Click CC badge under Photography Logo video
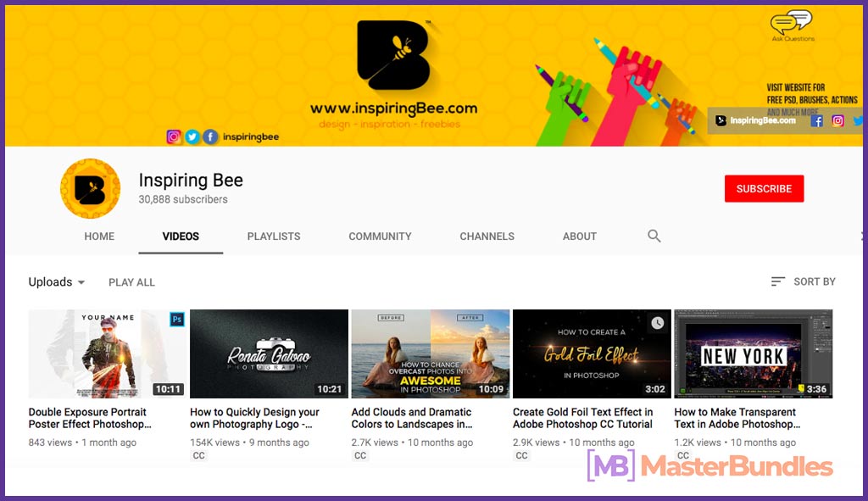The height and width of the screenshot is (501, 868). (x=198, y=455)
